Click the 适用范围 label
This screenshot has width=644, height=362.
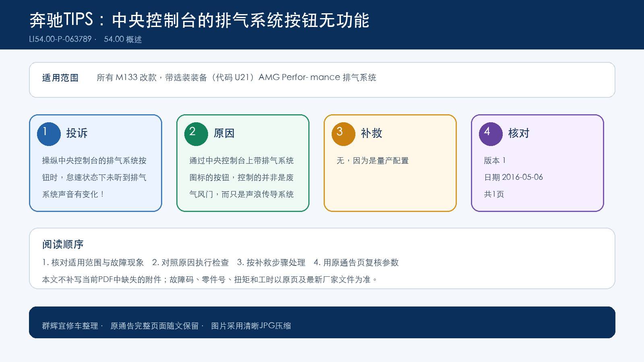[60, 78]
